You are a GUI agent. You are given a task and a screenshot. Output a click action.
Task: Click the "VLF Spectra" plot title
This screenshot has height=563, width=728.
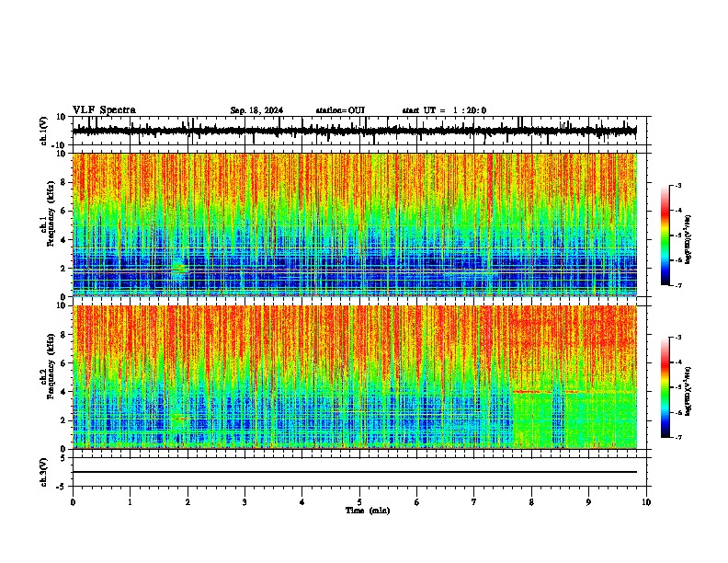[104, 110]
